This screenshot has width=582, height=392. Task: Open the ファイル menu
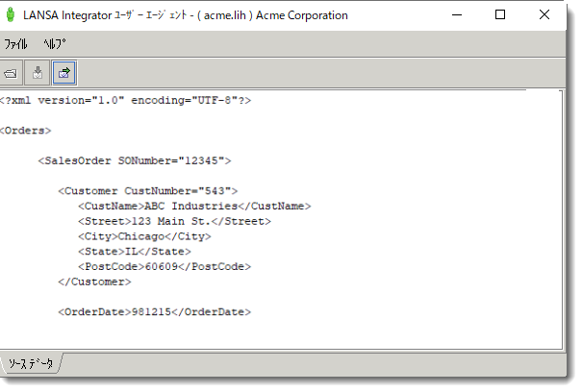(x=15, y=44)
